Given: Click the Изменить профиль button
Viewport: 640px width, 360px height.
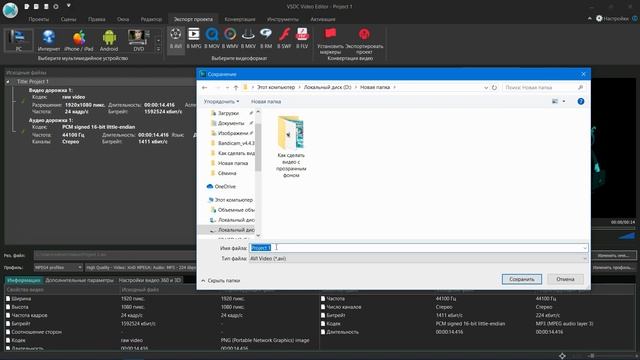Looking at the screenshot, I should (x=613, y=268).
